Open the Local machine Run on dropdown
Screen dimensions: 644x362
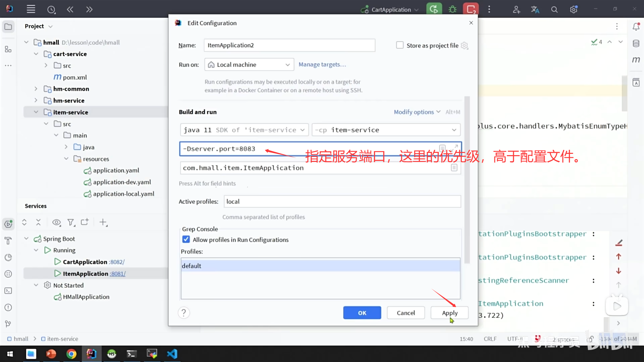pyautogui.click(x=249, y=64)
